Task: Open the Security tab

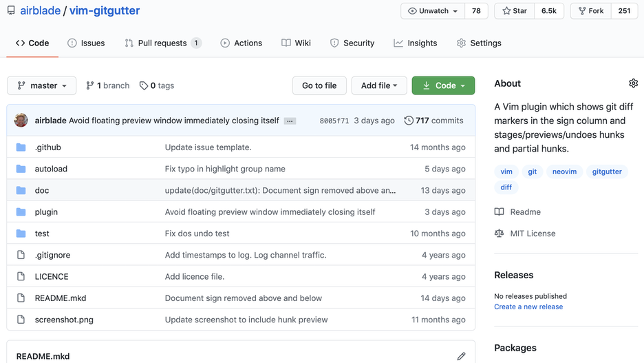Action: [x=352, y=43]
